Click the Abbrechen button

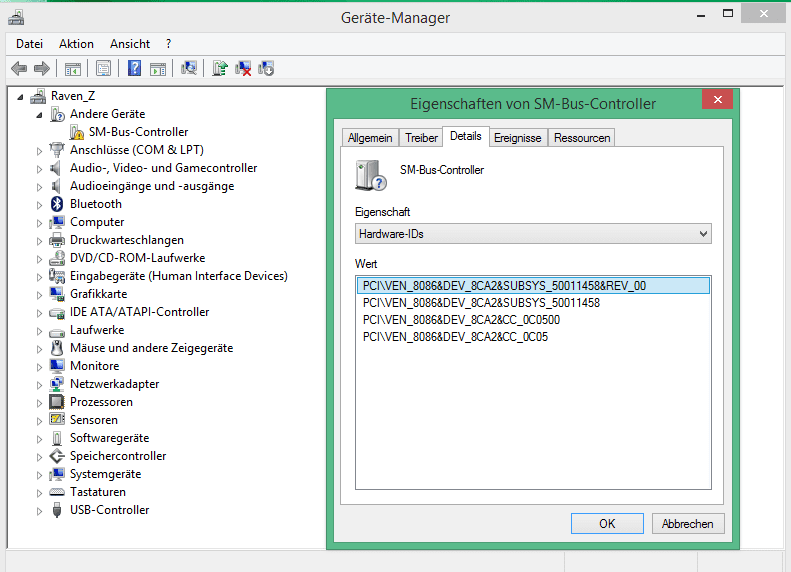tap(687, 524)
